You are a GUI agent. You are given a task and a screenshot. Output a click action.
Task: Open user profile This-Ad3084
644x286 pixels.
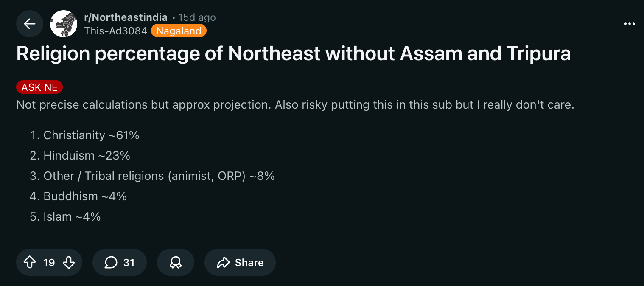(x=115, y=31)
